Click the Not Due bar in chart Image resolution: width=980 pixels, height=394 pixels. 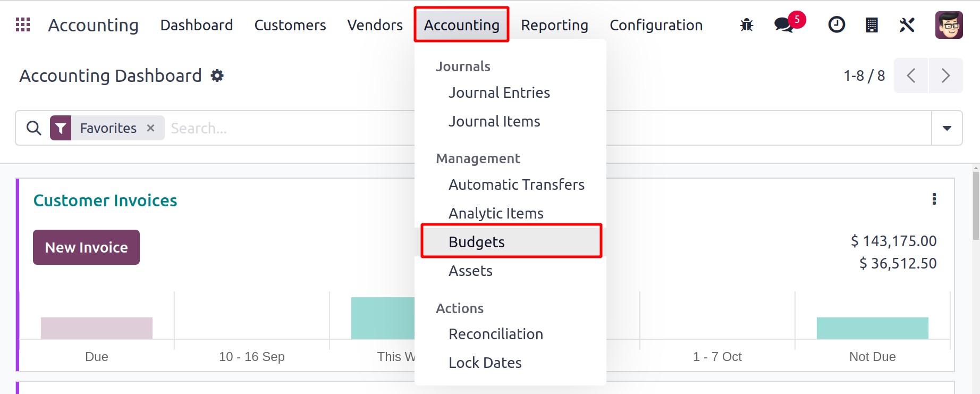click(872, 328)
